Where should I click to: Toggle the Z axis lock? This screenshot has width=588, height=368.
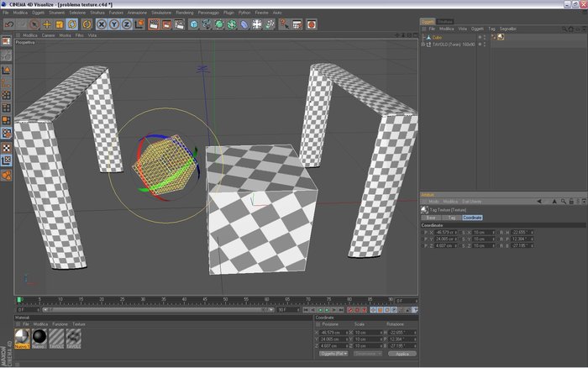pos(127,24)
